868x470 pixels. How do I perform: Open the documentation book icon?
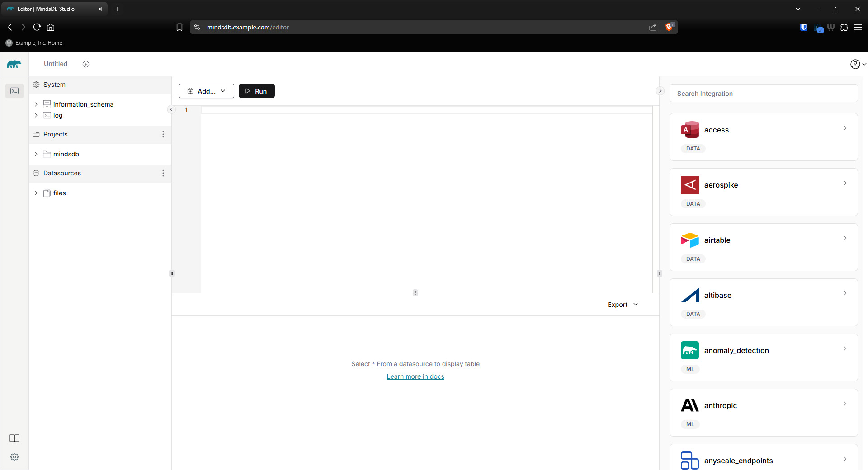coord(14,438)
